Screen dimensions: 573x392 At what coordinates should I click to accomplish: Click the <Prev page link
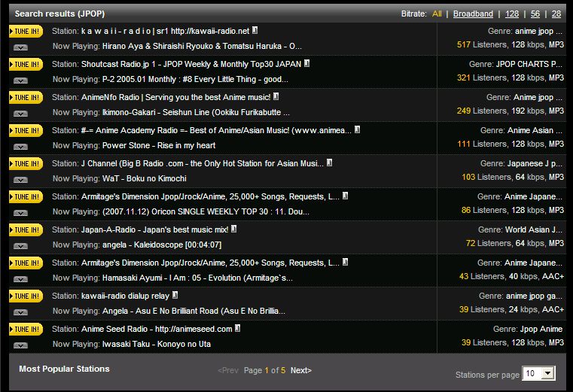pyautogui.click(x=228, y=370)
